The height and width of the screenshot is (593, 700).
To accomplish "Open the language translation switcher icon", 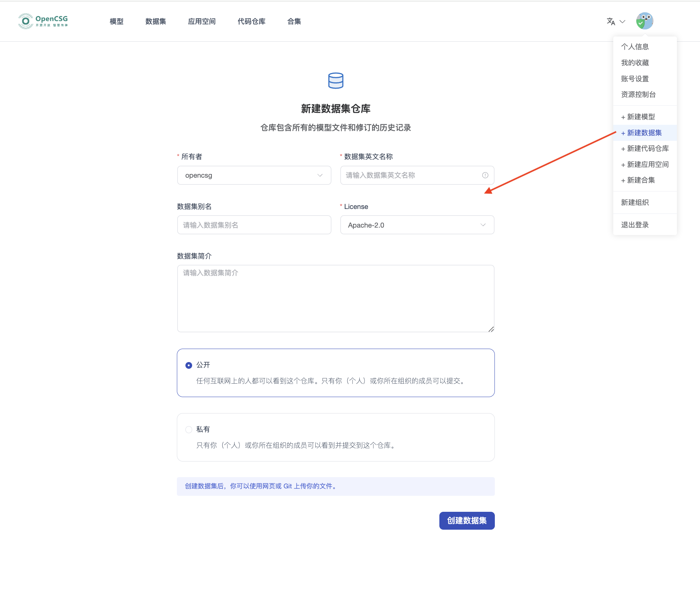I will (611, 22).
